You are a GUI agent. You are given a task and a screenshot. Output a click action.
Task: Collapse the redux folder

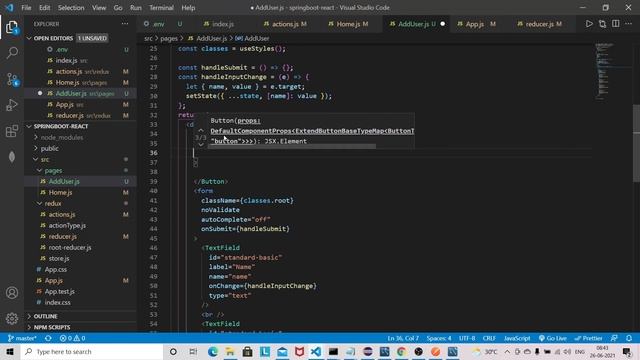click(53, 203)
